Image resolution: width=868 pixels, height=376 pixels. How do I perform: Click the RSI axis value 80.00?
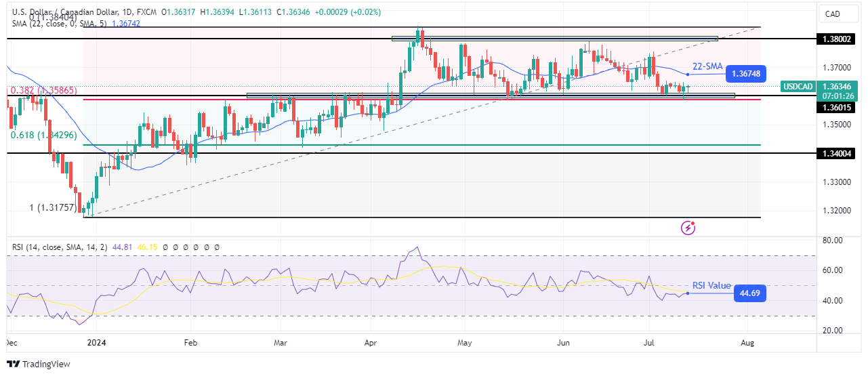832,241
